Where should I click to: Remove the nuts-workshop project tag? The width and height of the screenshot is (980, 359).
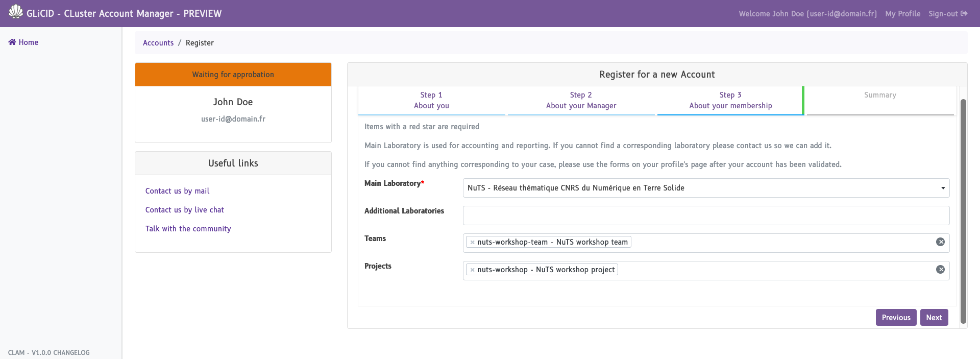coord(472,270)
